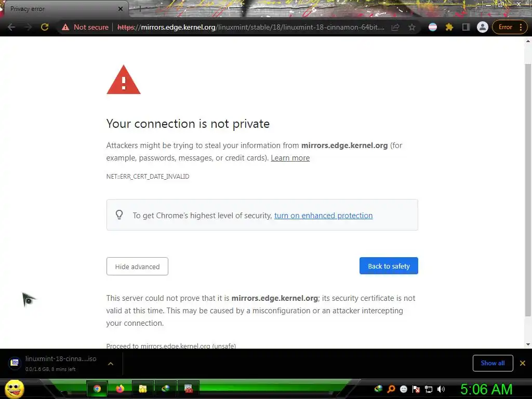Close the Privacy error tab
Image resolution: width=532 pixels, height=399 pixels.
[121, 9]
